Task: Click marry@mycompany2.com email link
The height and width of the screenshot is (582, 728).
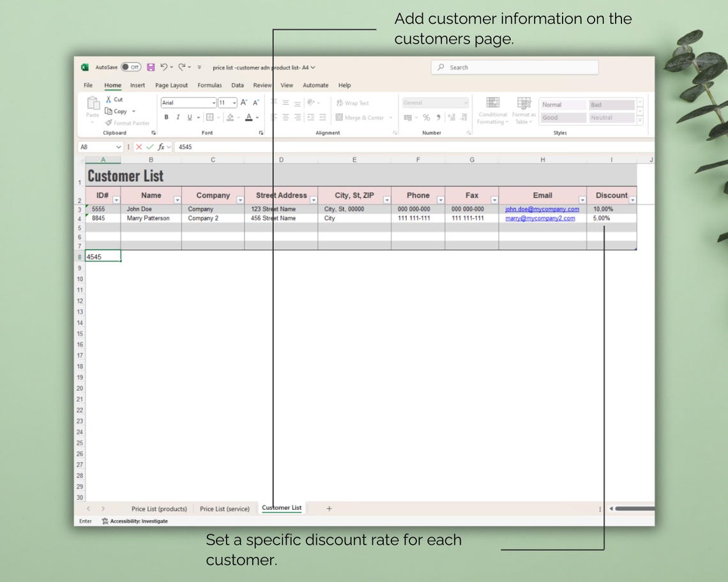Action: click(x=540, y=218)
